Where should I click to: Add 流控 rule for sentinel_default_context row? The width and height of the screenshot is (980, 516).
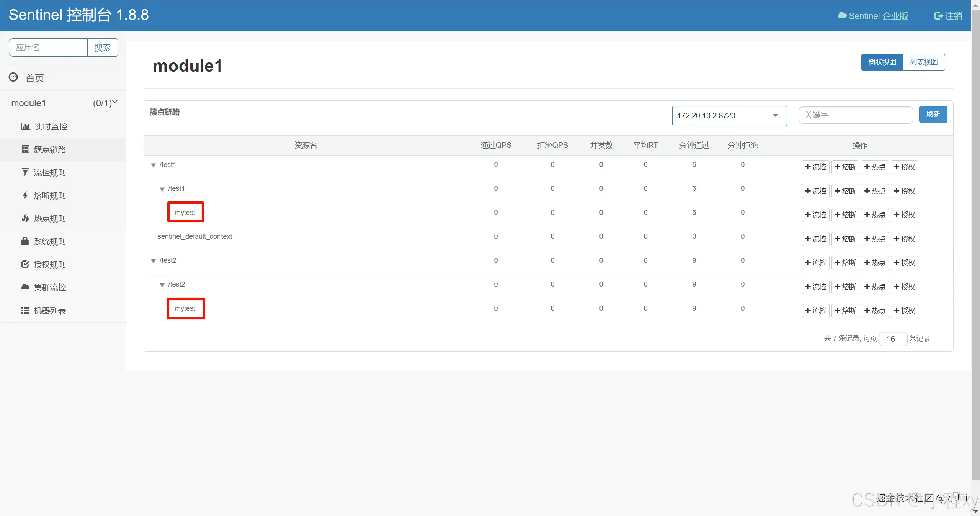(815, 239)
